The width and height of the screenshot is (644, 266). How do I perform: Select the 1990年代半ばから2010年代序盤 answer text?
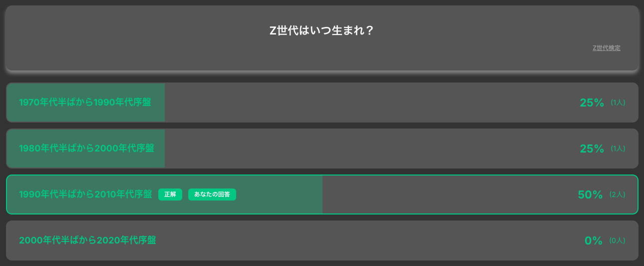coord(85,194)
